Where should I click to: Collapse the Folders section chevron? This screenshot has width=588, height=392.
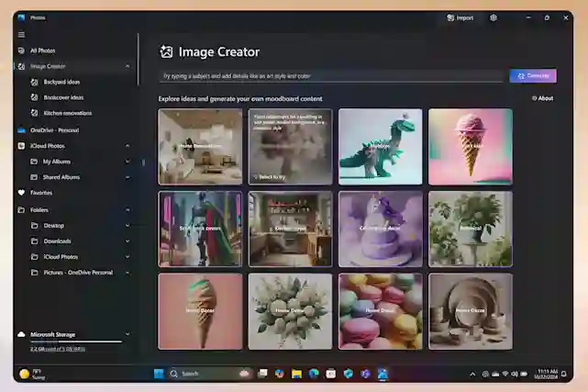128,210
